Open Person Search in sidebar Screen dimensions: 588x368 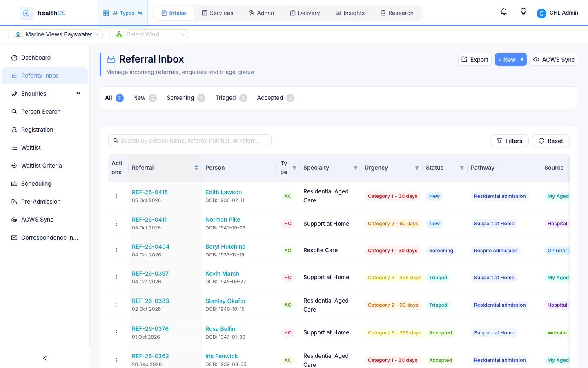(x=45, y=112)
